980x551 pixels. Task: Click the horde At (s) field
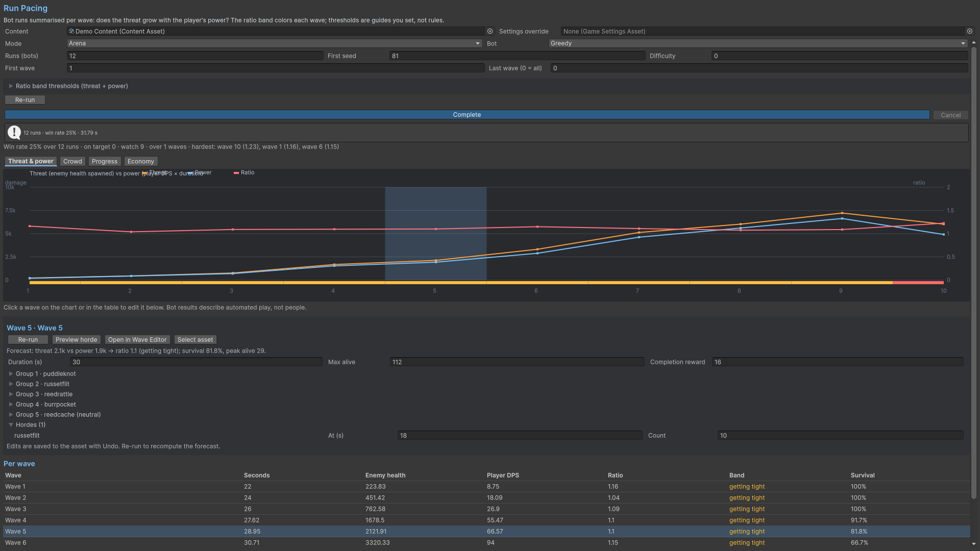point(520,436)
